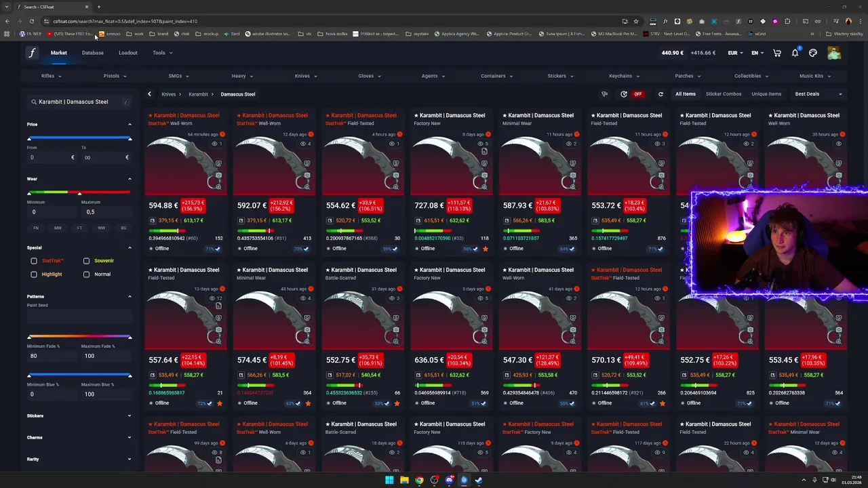868x488 pixels.
Task: Enable the Normal checkbox
Action: (86, 274)
